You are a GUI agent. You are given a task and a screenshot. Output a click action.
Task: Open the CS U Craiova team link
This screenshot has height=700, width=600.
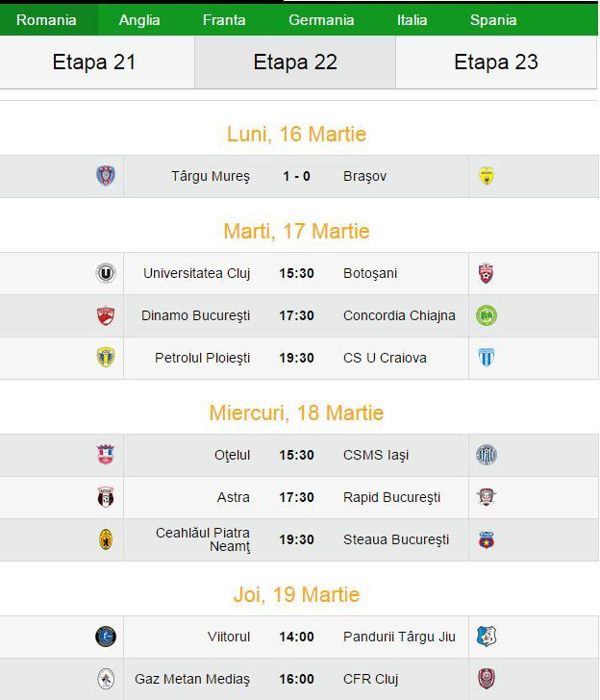[x=385, y=358]
